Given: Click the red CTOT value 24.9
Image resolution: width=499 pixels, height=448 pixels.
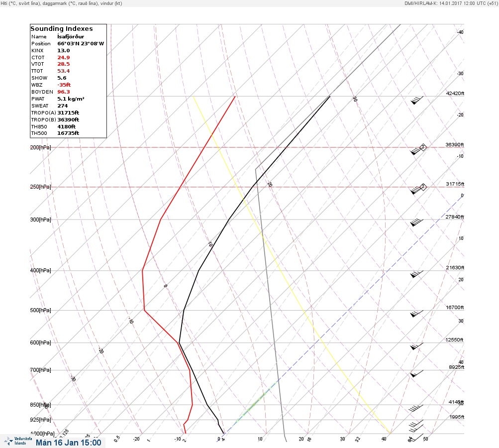Looking at the screenshot, I should (64, 58).
